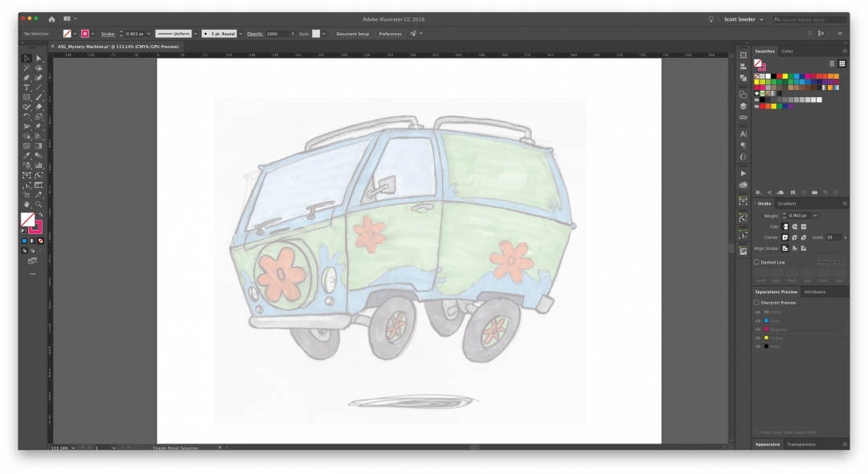Switch to the Gradient tab
The image size is (868, 474).
click(x=786, y=204)
